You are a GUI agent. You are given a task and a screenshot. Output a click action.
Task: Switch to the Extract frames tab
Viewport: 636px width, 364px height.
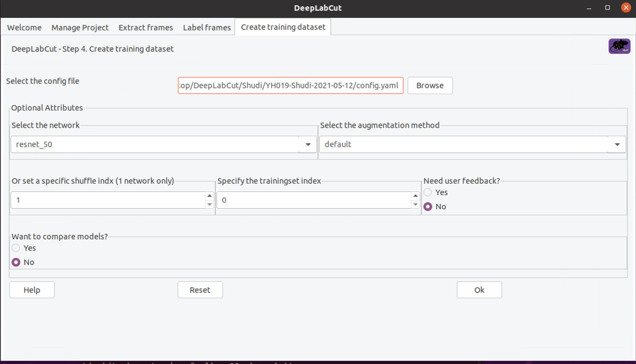(145, 27)
